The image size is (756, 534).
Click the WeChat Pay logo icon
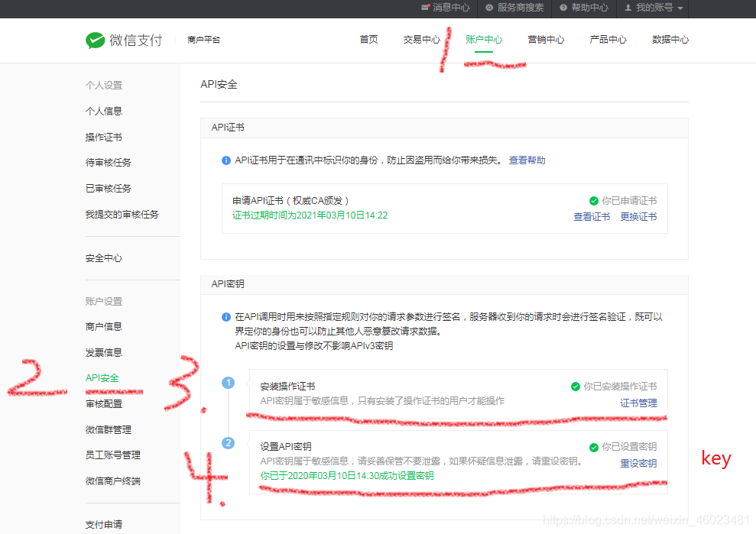[x=95, y=40]
